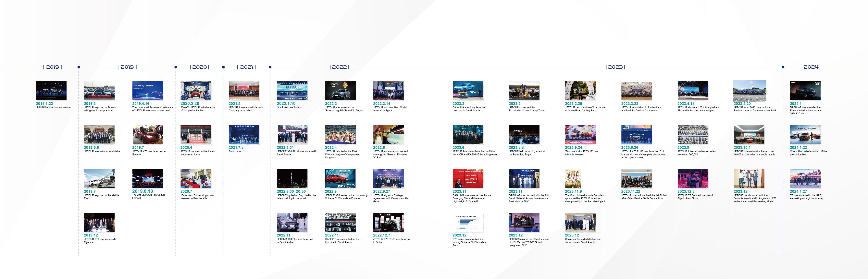This screenshot has width=868, height=279.
Task: Open the 2023.12.5 T2 Riyadh Auto Show photo
Action: pyautogui.click(x=693, y=179)
